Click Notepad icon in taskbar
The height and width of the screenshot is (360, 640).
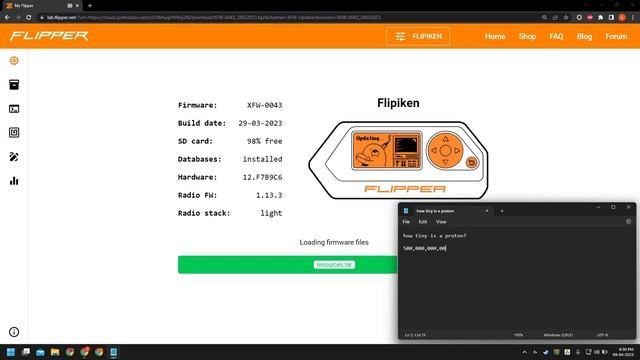point(113,352)
